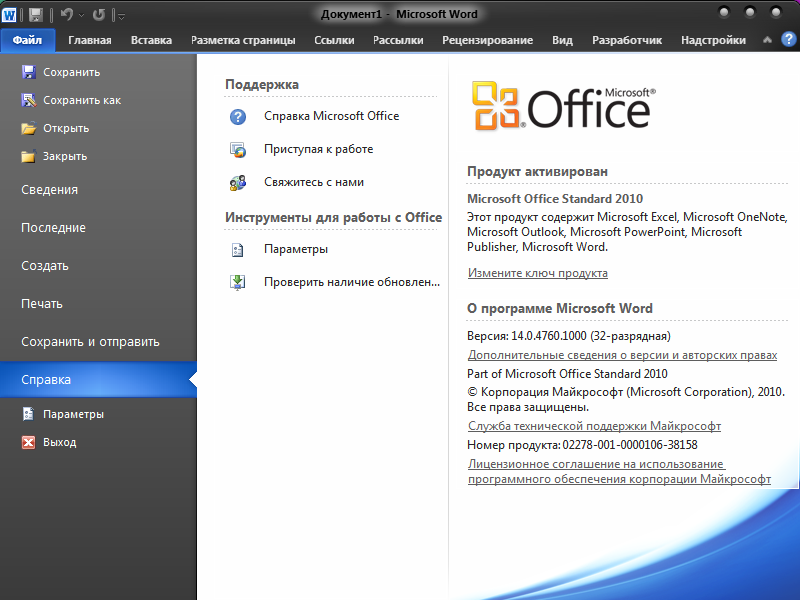The height and width of the screenshot is (600, 800).
Task: Click the Параметры icon under Инструменты
Action: [238, 249]
